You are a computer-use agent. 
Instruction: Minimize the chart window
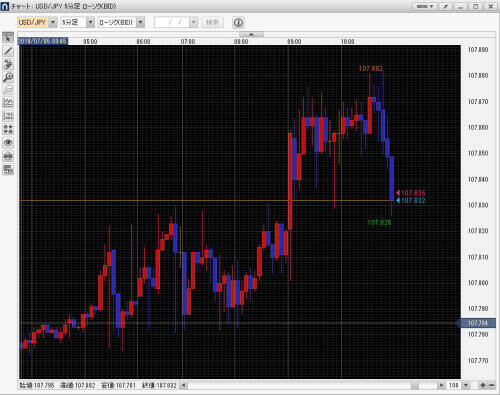[x=461, y=6]
